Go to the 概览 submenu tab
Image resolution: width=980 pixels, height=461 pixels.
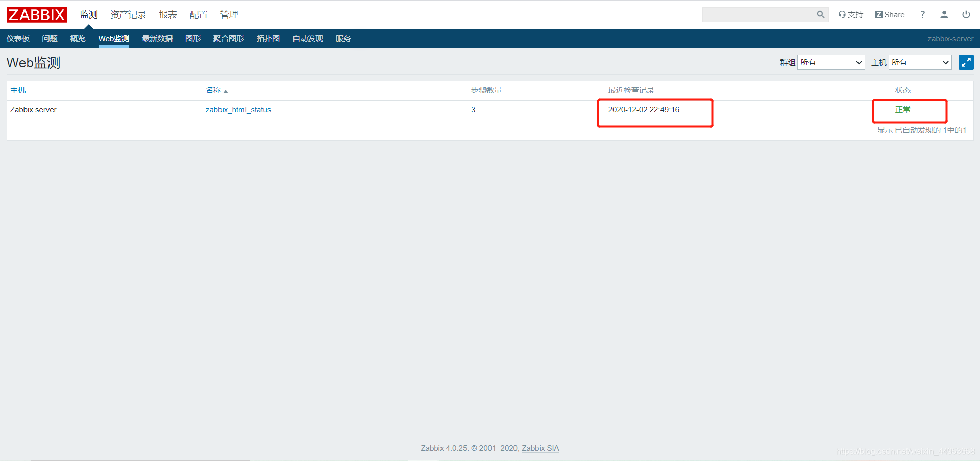click(x=78, y=39)
